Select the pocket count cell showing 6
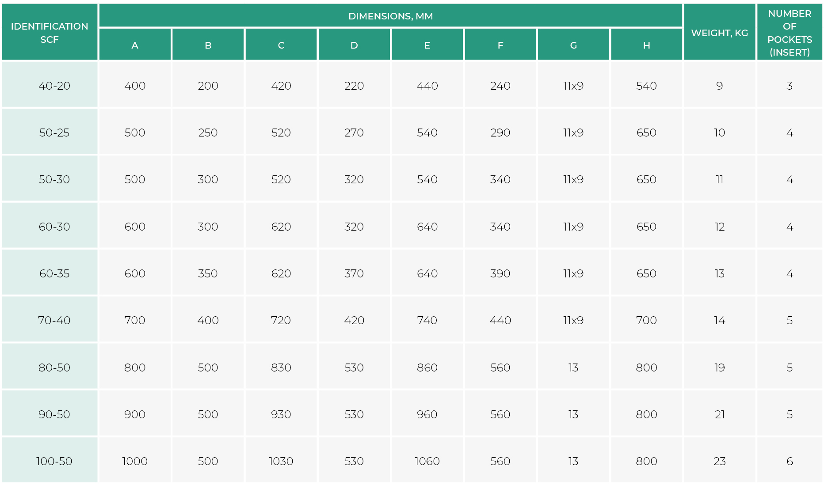 click(x=790, y=461)
